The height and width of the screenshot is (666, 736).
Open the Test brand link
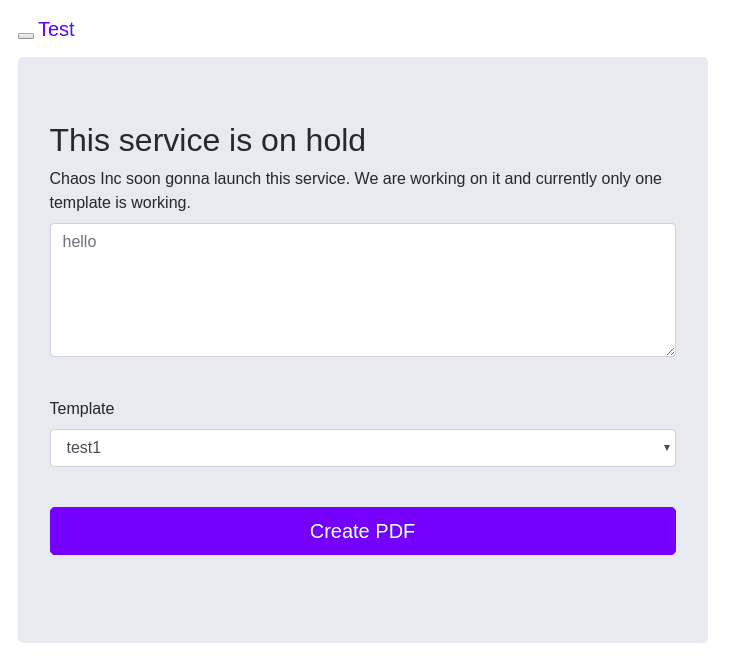tap(56, 30)
